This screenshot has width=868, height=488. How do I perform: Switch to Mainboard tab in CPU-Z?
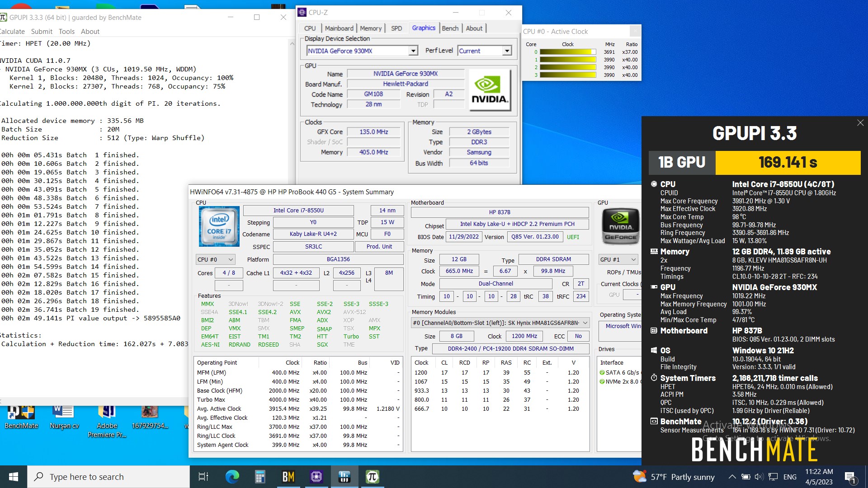pos(339,28)
